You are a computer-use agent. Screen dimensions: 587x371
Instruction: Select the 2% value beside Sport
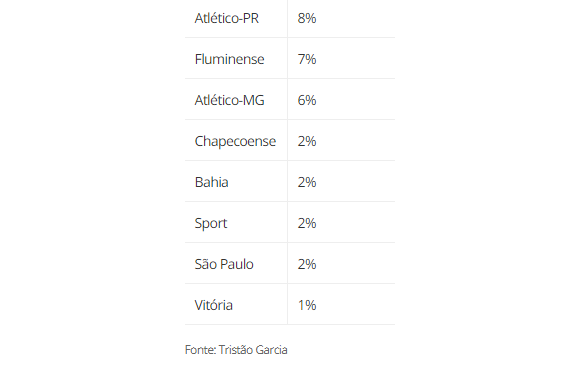click(x=307, y=223)
